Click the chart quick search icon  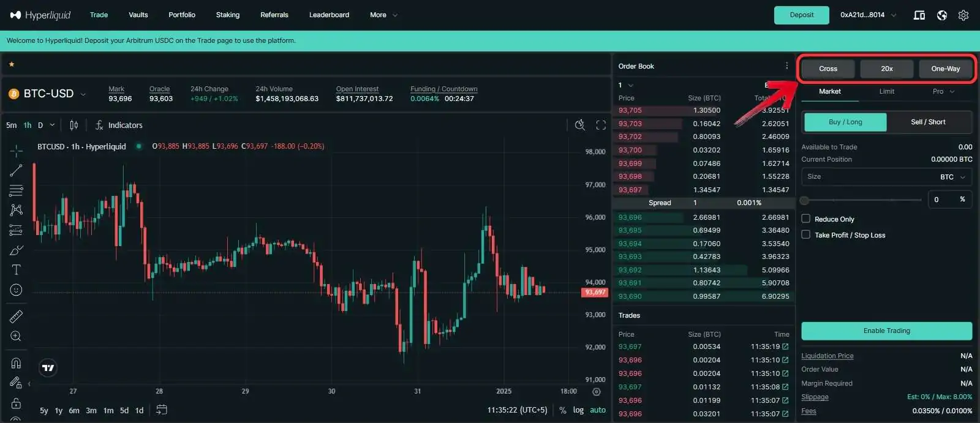coord(580,125)
